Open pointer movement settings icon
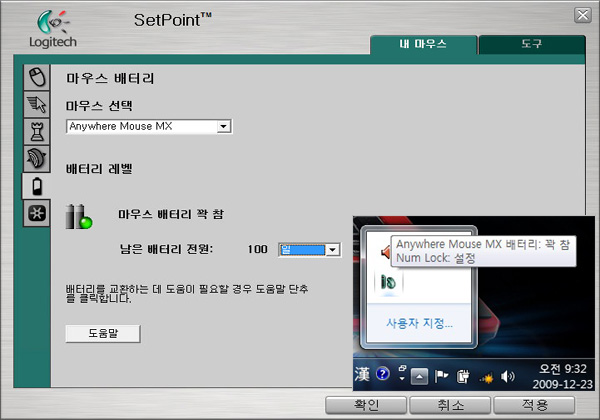The height and width of the screenshot is (420, 600). coord(37,104)
